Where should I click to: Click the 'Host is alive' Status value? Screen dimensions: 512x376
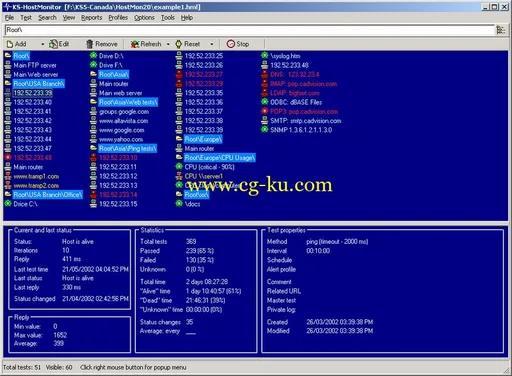tap(78, 242)
